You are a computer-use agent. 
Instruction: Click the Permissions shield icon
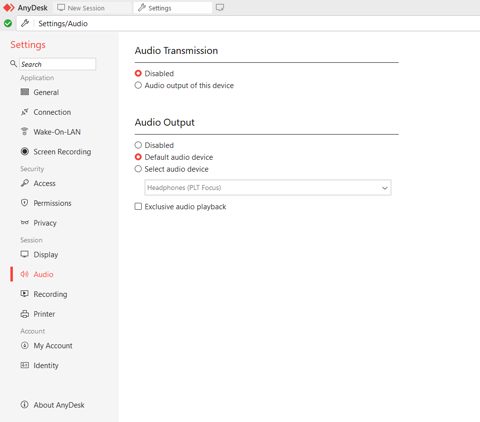click(25, 203)
